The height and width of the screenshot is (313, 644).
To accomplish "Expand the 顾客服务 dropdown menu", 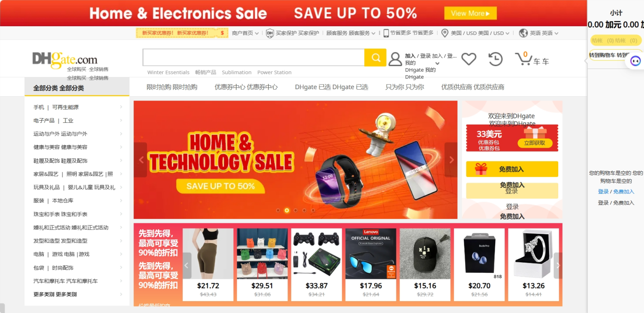I will 350,33.
